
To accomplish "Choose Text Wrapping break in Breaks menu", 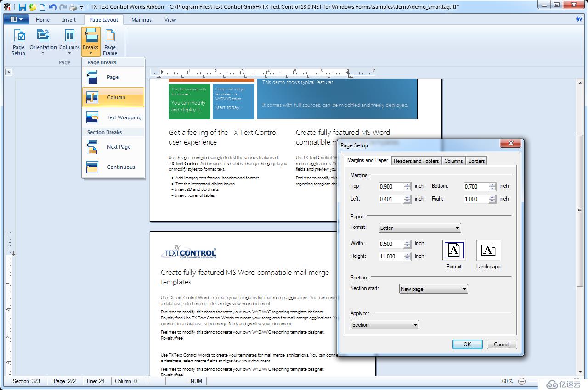I will coord(113,117).
